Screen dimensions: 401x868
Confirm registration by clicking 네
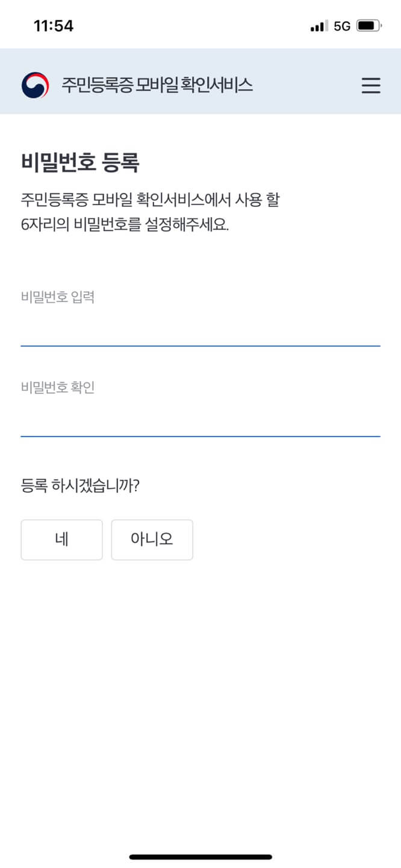tap(61, 539)
